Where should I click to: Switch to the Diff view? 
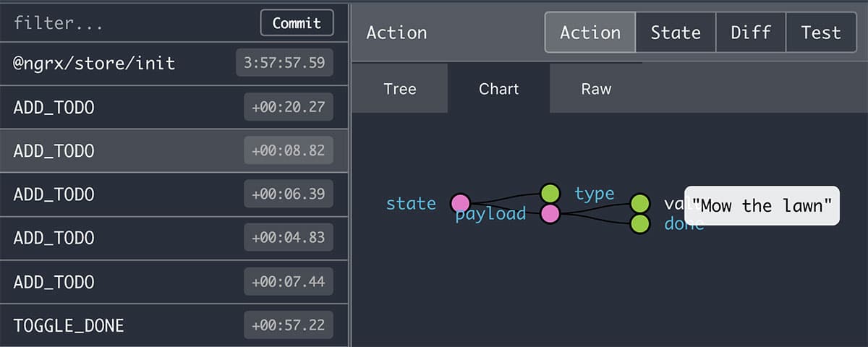[751, 33]
